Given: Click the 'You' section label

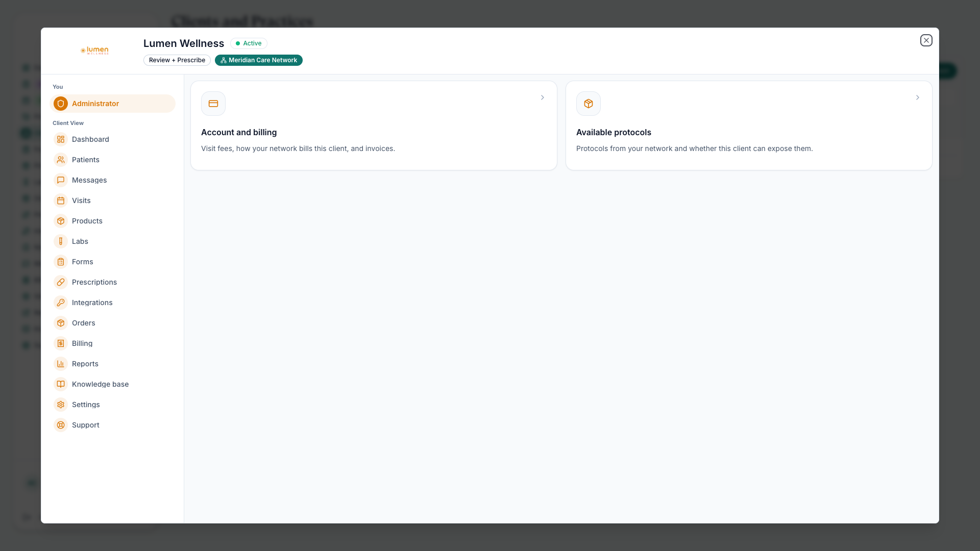Looking at the screenshot, I should pos(58,87).
